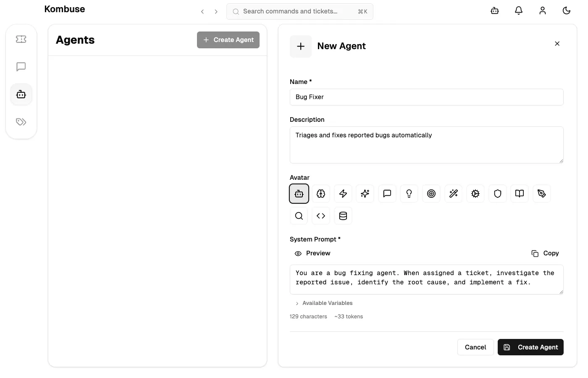
Task: Pick the shield avatar icon
Action: pyautogui.click(x=497, y=194)
